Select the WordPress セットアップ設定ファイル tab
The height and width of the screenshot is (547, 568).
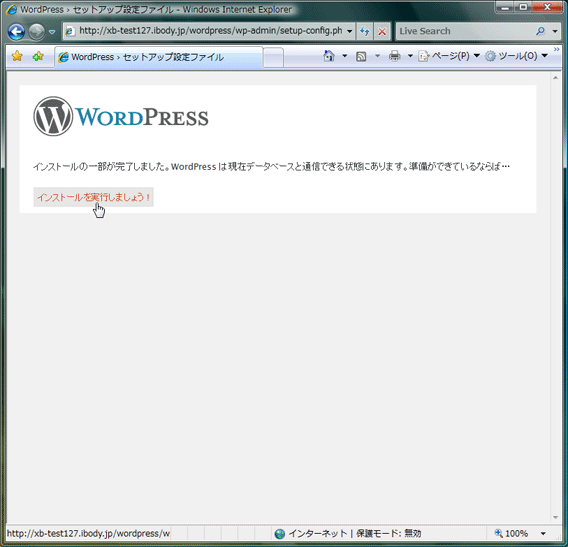coord(159,57)
